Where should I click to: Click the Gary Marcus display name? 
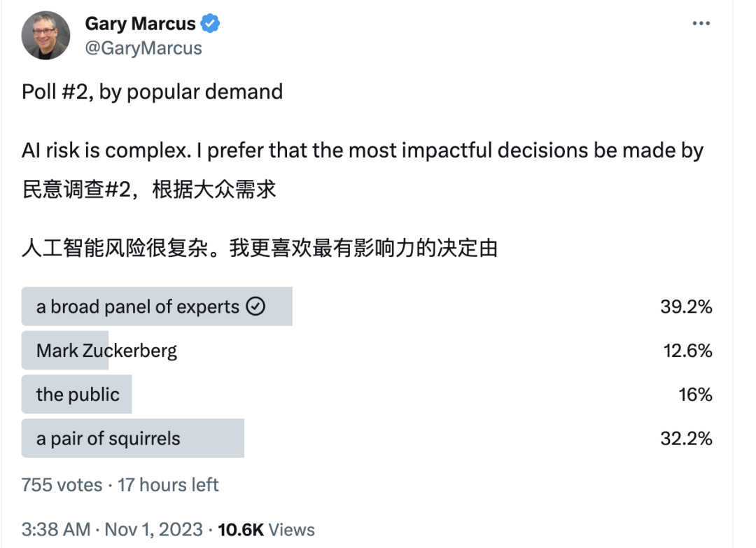coord(140,24)
